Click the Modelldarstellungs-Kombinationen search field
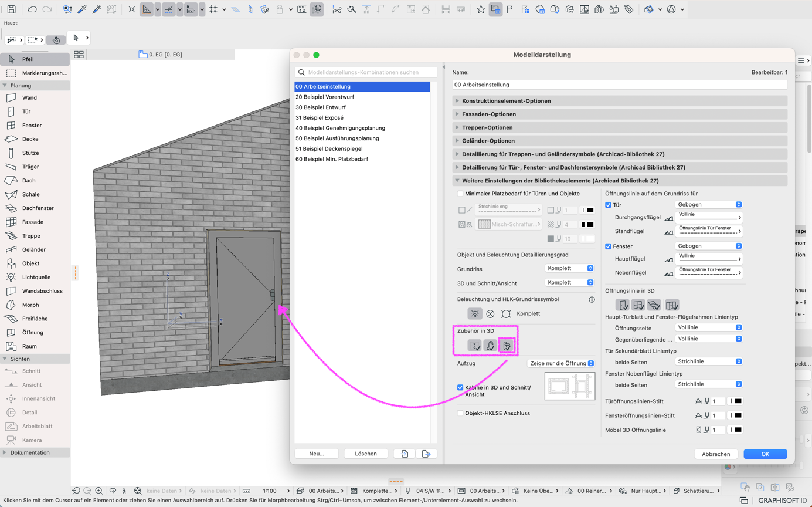 pyautogui.click(x=366, y=72)
